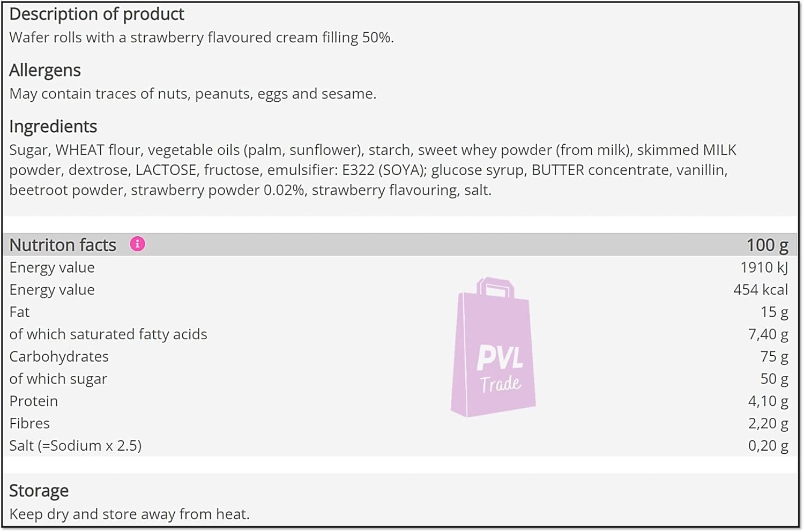Select the Protein row label
Screen dimensions: 804x532
(x=33, y=401)
